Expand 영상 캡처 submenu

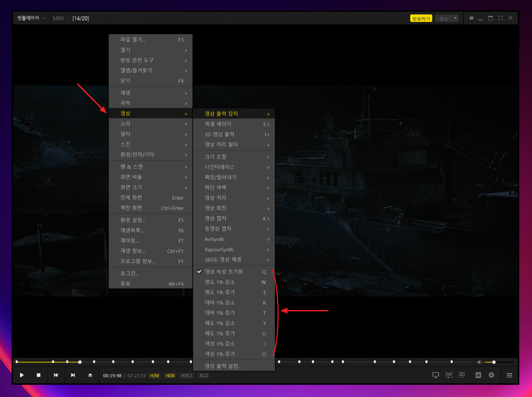[x=234, y=218]
